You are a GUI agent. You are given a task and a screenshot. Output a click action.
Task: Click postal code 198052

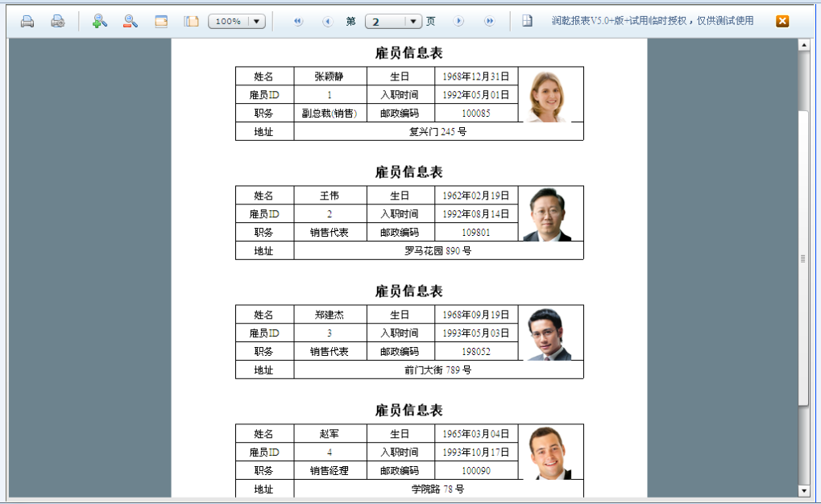pyautogui.click(x=476, y=351)
